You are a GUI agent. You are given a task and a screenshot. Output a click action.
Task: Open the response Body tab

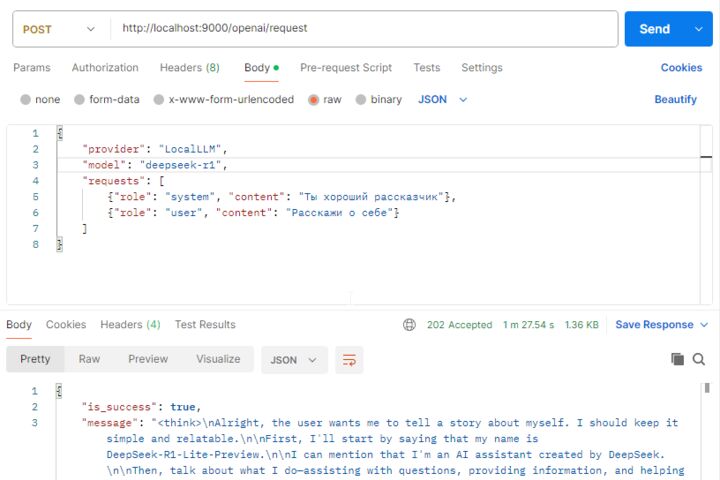point(19,325)
